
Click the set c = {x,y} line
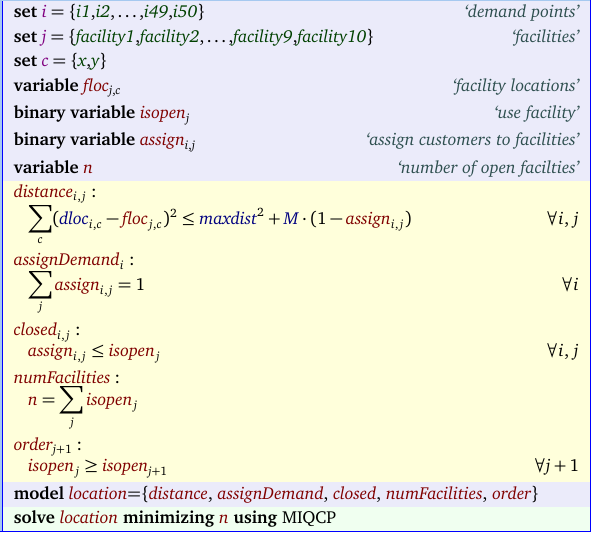click(60, 61)
